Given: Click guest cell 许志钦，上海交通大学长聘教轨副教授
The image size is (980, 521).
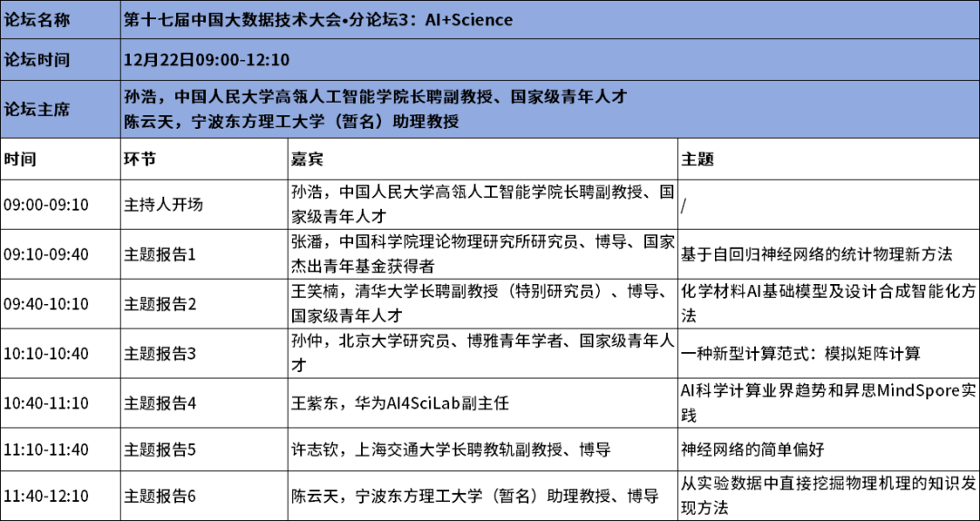Looking at the screenshot, I should click(x=483, y=449).
